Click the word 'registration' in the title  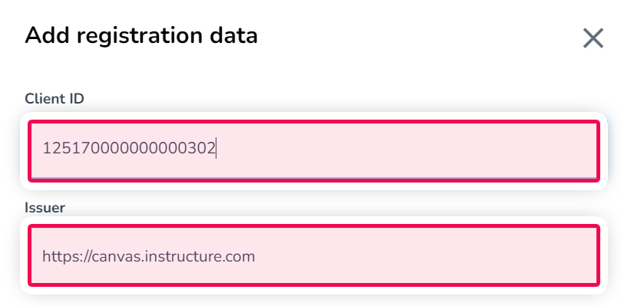click(x=140, y=37)
